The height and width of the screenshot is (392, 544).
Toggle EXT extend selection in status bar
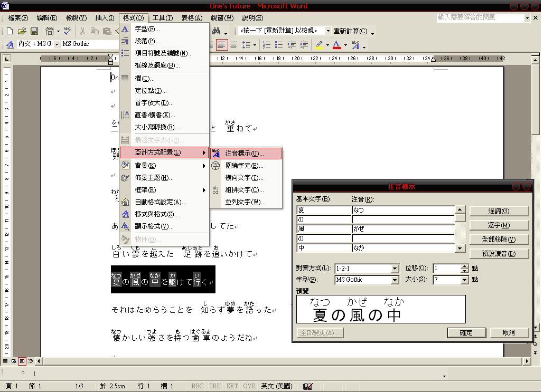[x=232, y=386]
